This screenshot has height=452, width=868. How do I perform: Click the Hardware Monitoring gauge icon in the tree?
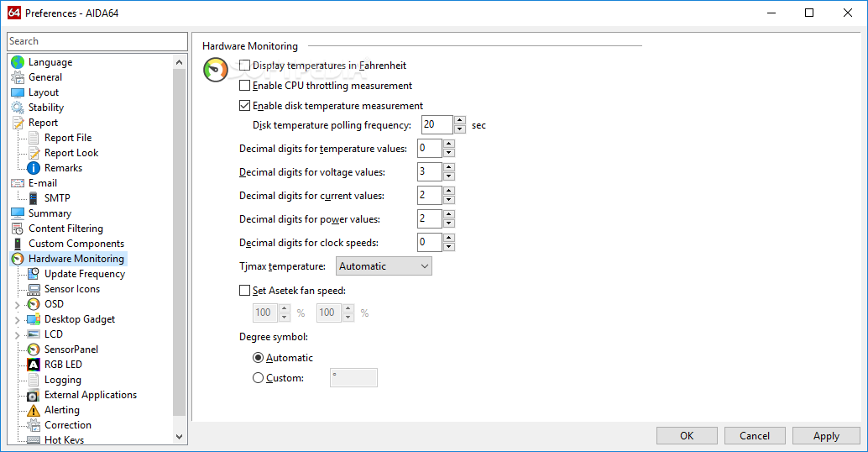pos(18,259)
